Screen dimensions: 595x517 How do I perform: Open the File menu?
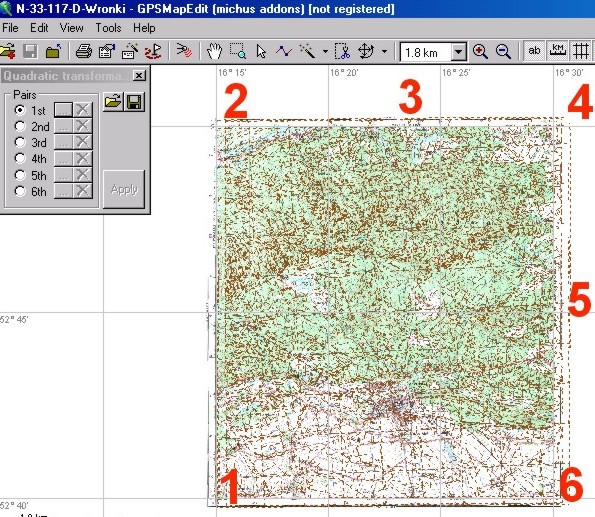point(10,28)
